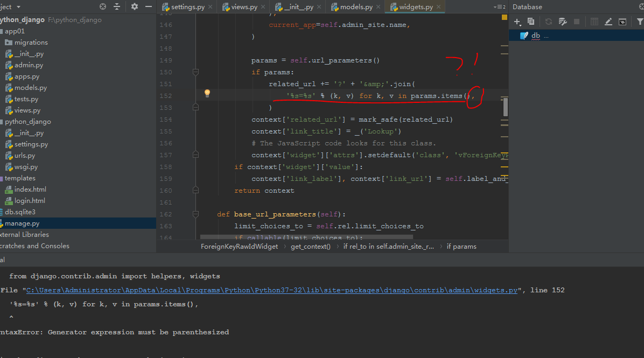Click the yellow inspection status indicator
This screenshot has height=358, width=644.
(x=505, y=17)
